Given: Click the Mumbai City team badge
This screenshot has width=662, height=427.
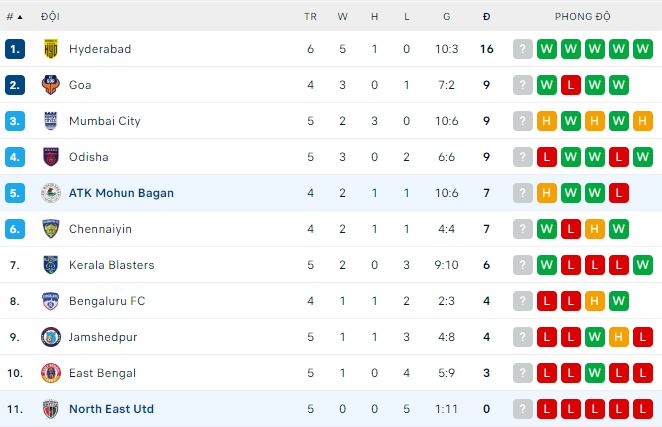Looking at the screenshot, I should pyautogui.click(x=51, y=121).
